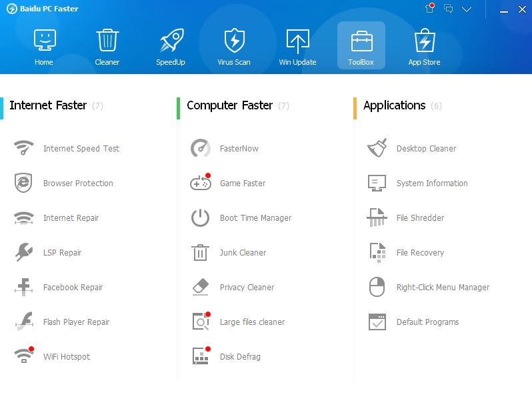
Task: Click the LSP Repair wrench icon
Action: click(24, 252)
